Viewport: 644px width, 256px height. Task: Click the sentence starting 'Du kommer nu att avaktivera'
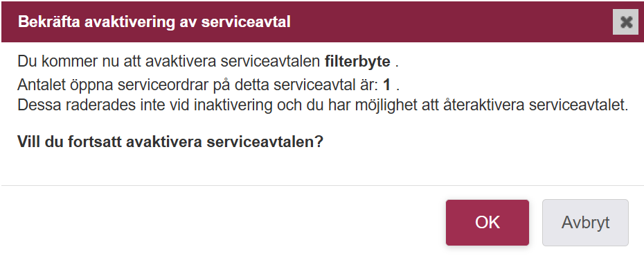pyautogui.click(x=208, y=62)
